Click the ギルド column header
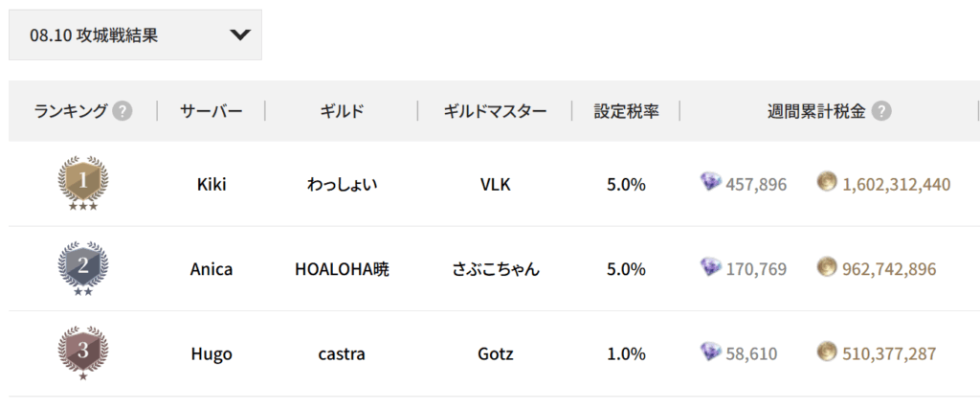Viewport: 980px width, 409px height. point(342,111)
